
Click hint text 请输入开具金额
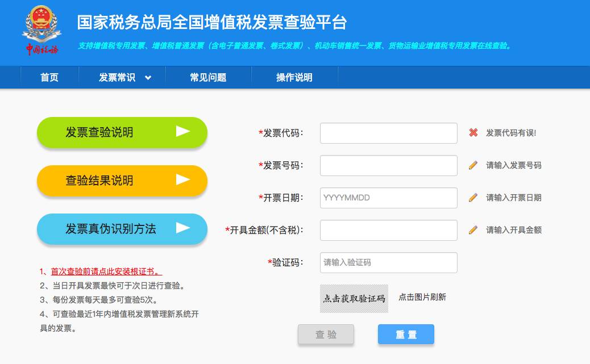514,230
